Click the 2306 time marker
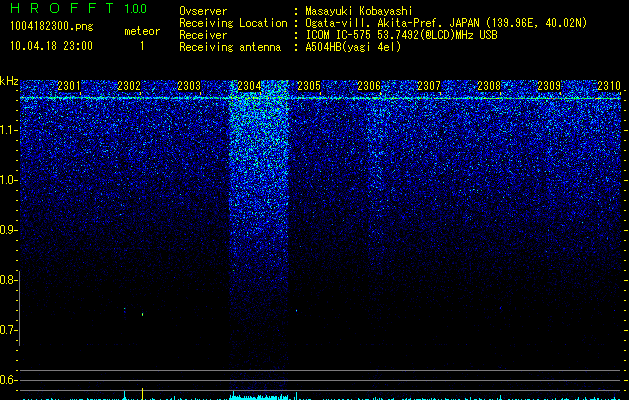Image resolution: width=629 pixels, height=400 pixels. click(x=369, y=86)
